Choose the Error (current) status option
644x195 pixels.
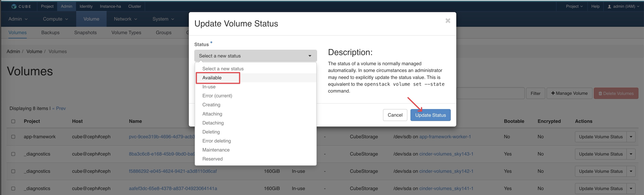coord(256,96)
